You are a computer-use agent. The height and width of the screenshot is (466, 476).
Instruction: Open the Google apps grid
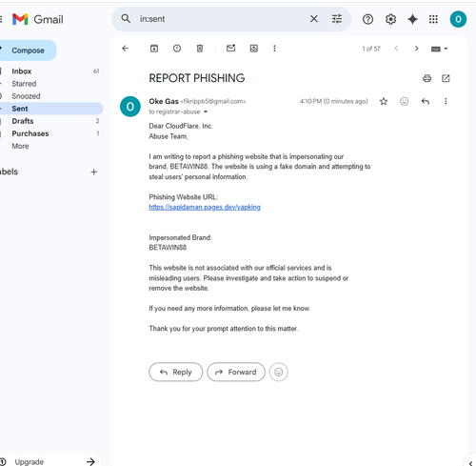(x=433, y=19)
